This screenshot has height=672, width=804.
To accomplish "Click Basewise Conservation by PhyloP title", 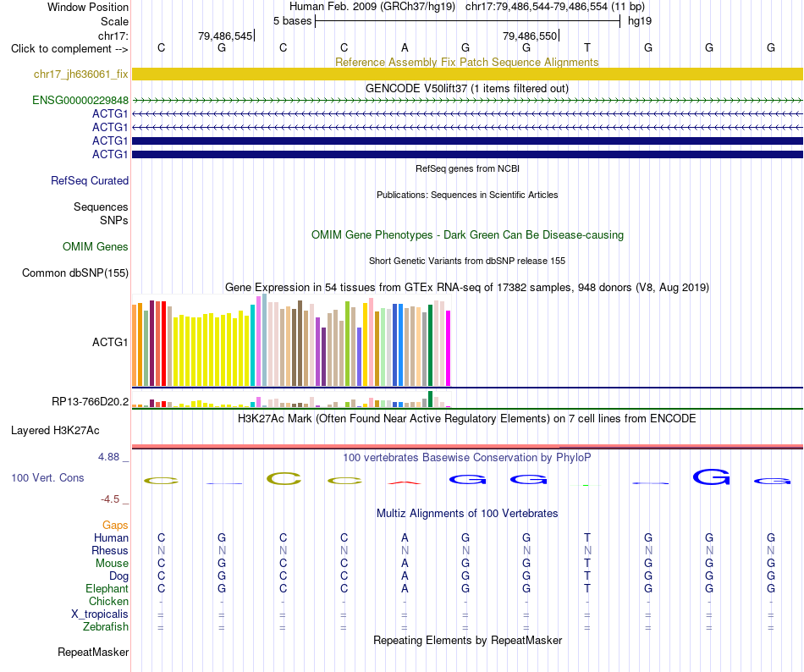I will (467, 457).
